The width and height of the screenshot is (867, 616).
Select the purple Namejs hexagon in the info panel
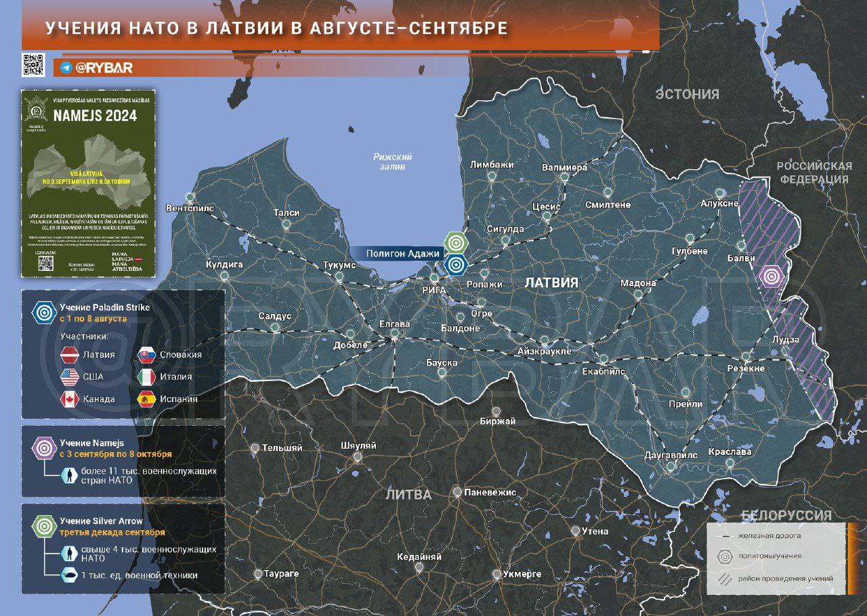point(44,448)
